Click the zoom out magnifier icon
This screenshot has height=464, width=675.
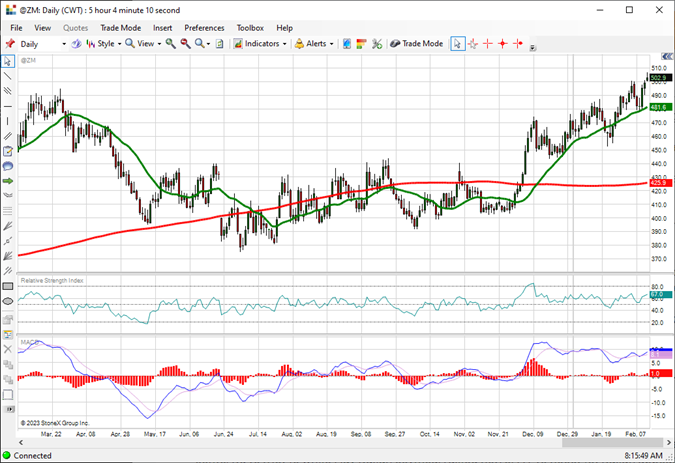(x=186, y=43)
